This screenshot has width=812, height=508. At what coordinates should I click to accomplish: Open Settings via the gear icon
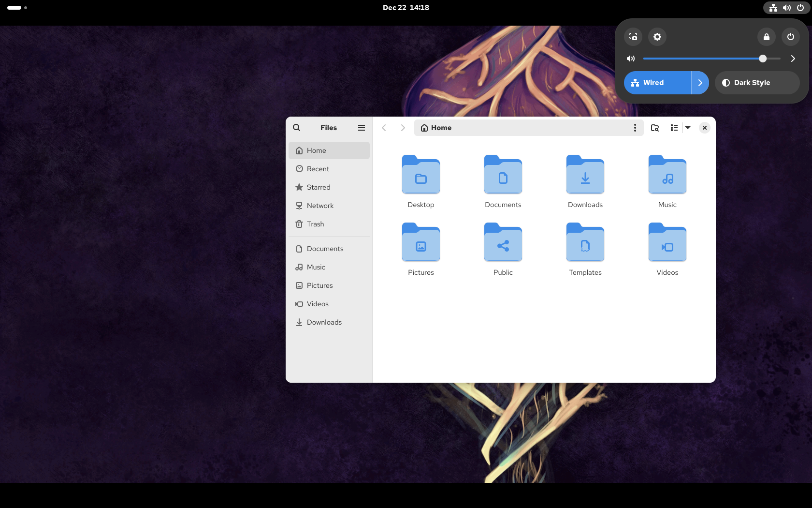(657, 37)
